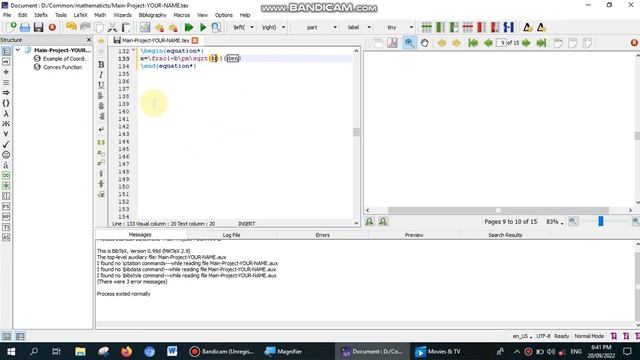
Task: Switch to the Errors tab
Action: (322, 235)
